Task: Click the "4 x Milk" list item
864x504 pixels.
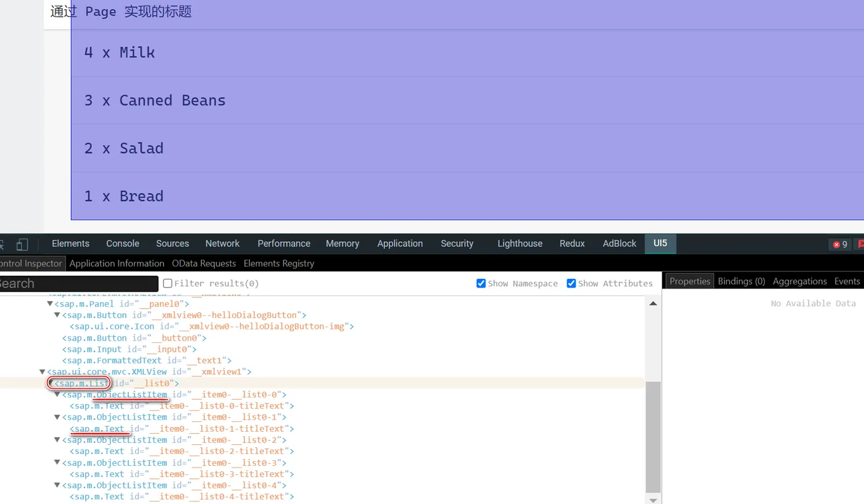Action: pos(467,53)
